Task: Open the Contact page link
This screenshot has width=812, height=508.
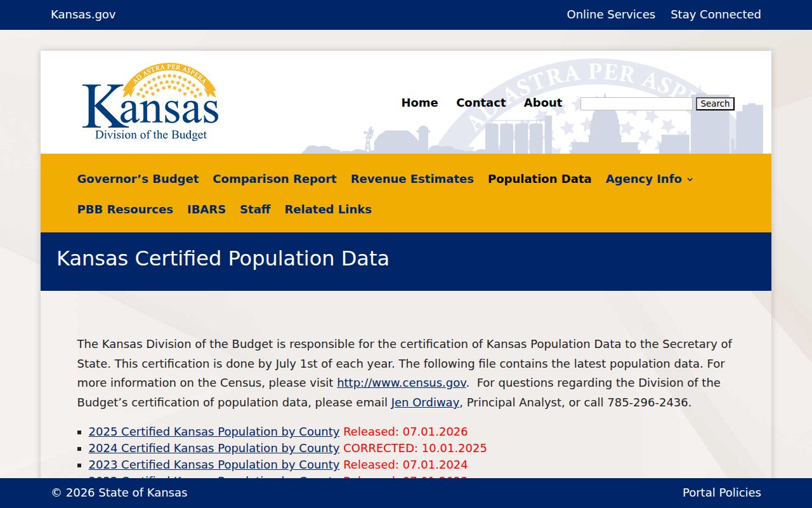Action: [481, 103]
